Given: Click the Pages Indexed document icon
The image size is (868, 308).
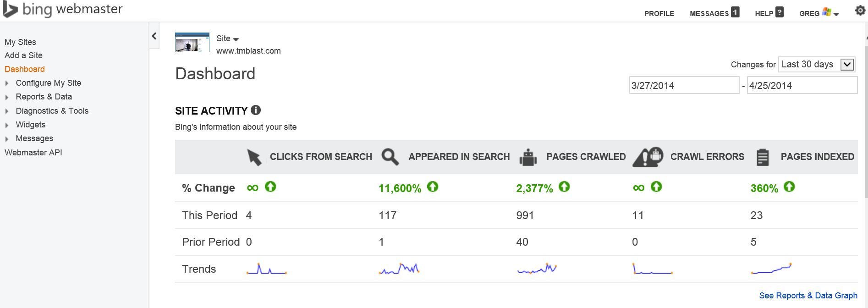Looking at the screenshot, I should [x=763, y=157].
